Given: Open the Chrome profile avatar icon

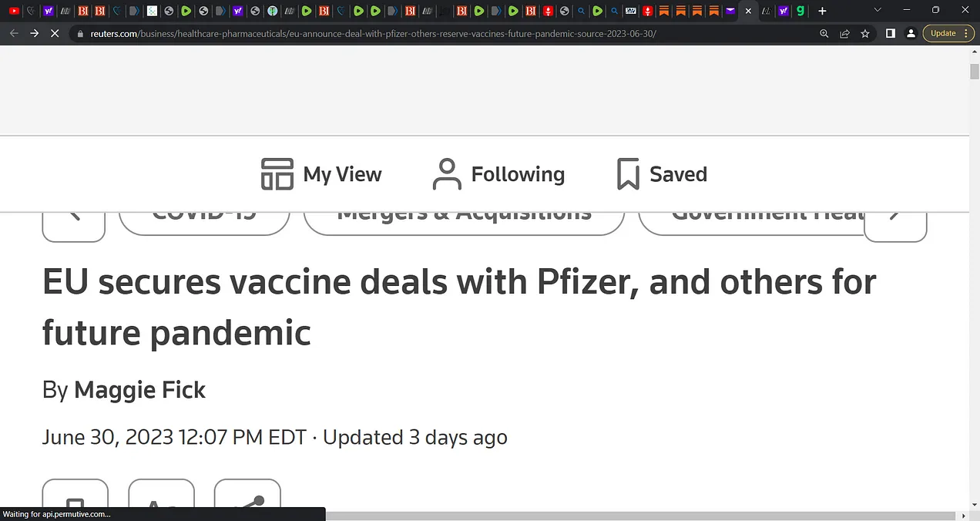Looking at the screenshot, I should [x=911, y=34].
